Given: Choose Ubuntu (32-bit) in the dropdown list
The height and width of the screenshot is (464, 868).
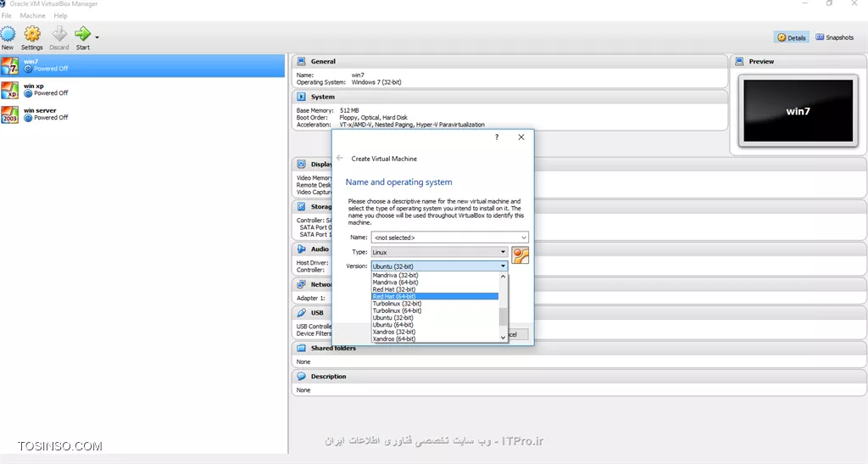Looking at the screenshot, I should pyautogui.click(x=435, y=318).
